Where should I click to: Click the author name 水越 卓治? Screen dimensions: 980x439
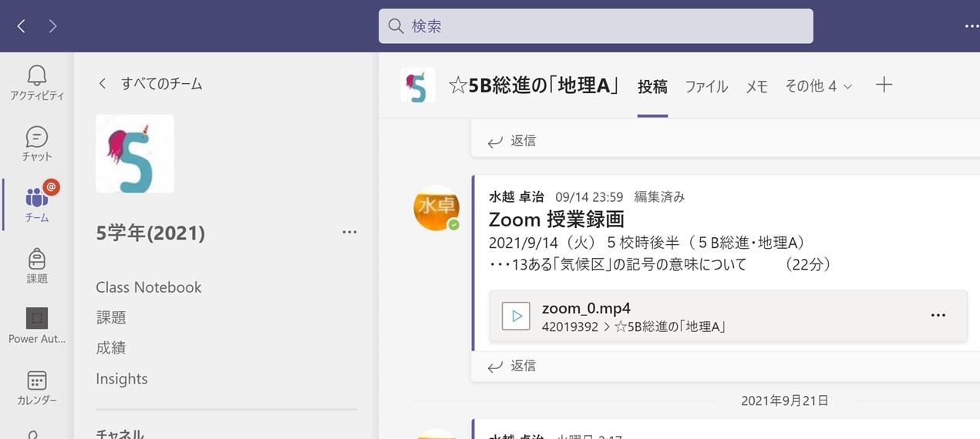(517, 197)
